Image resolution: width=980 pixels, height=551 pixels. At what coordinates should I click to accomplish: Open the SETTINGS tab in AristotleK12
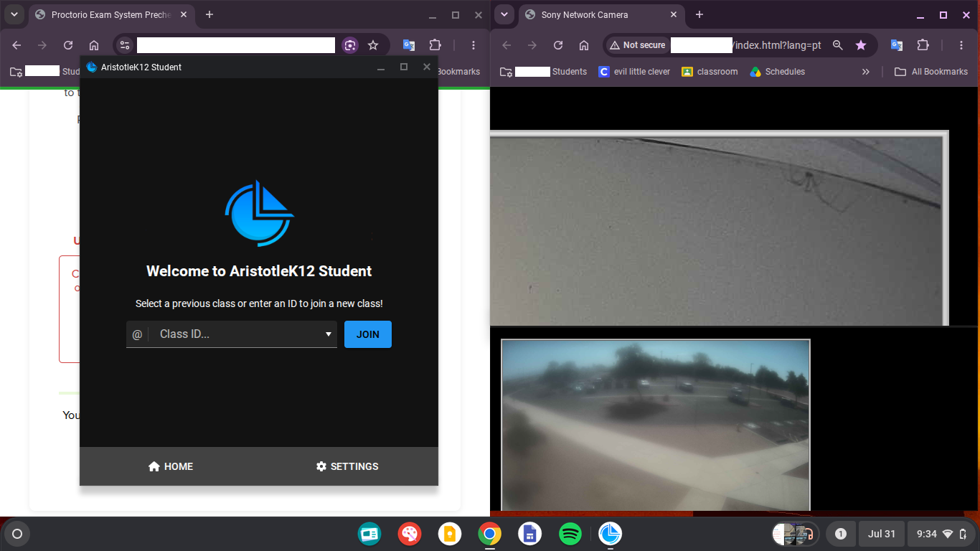click(x=347, y=466)
